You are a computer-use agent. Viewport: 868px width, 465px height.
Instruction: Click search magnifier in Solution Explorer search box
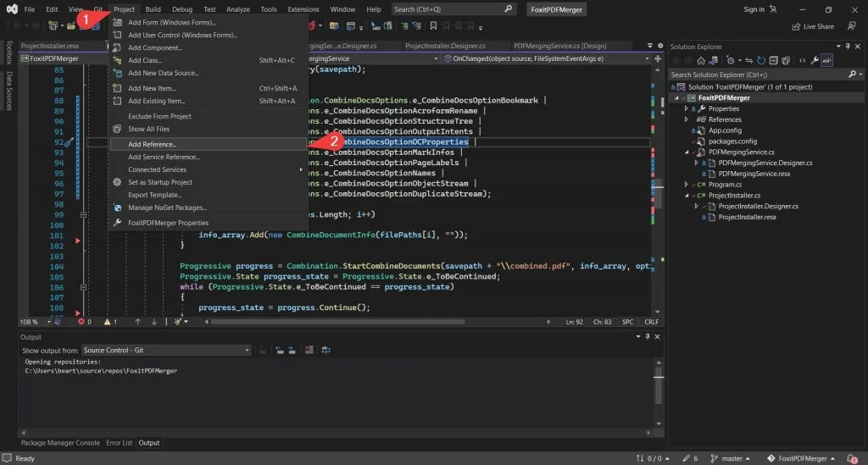pyautogui.click(x=853, y=74)
